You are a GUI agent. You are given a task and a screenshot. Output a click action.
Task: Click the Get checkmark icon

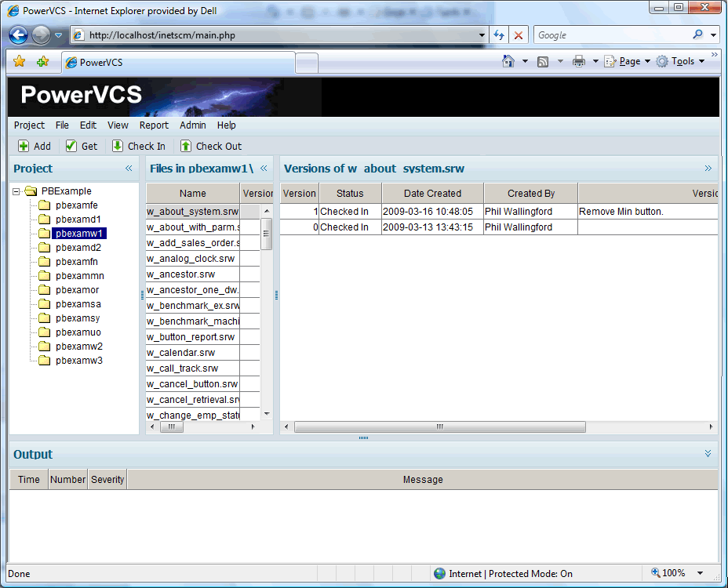pos(71,146)
